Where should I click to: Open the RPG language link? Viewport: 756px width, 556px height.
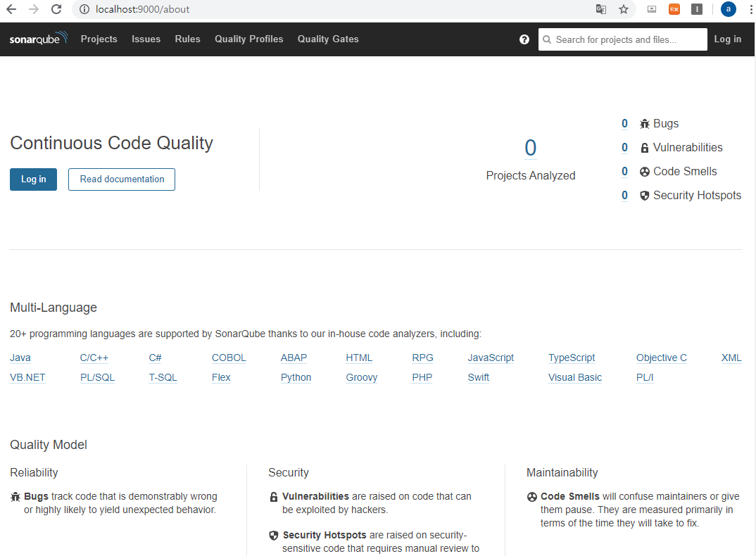pyautogui.click(x=423, y=358)
